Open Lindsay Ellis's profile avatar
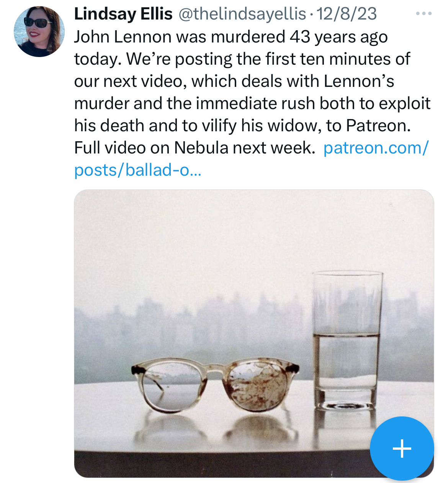 (39, 32)
